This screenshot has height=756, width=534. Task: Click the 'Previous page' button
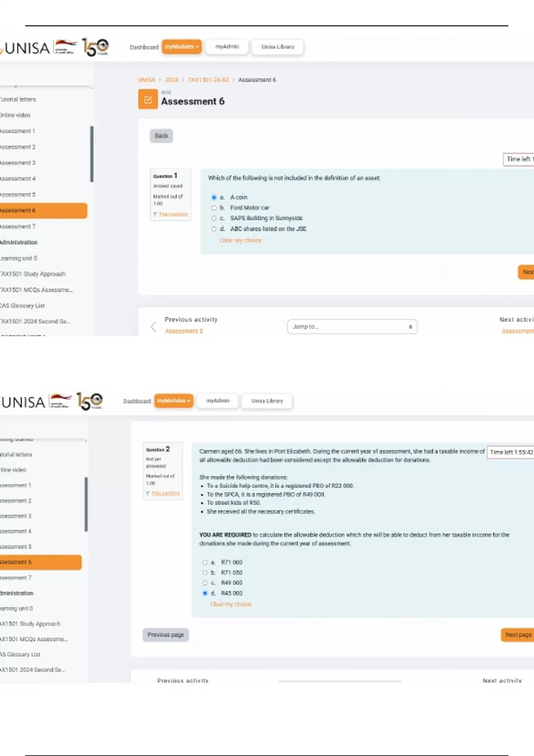166,635
